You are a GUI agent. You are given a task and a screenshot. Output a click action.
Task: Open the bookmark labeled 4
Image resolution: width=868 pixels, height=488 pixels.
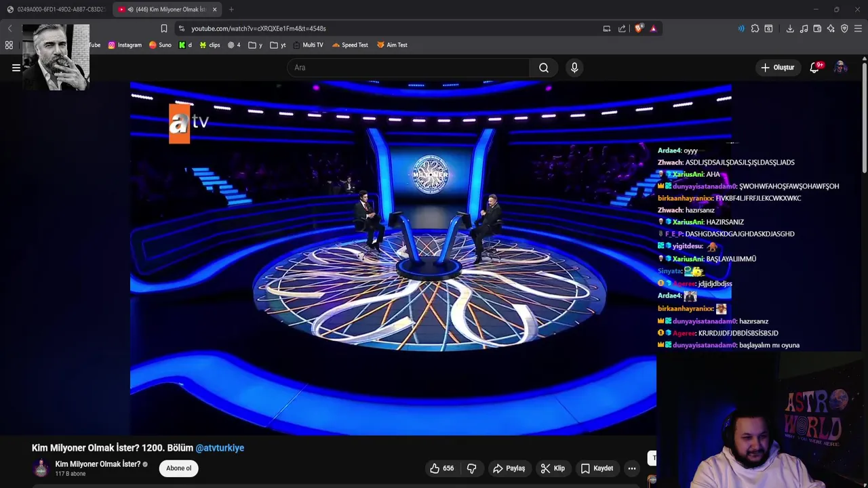234,45
